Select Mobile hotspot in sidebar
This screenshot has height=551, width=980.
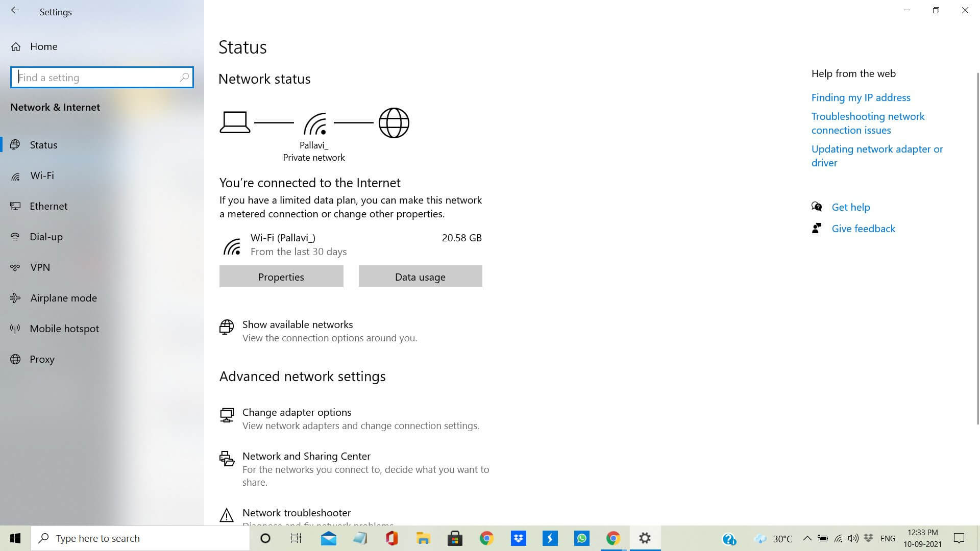64,329
